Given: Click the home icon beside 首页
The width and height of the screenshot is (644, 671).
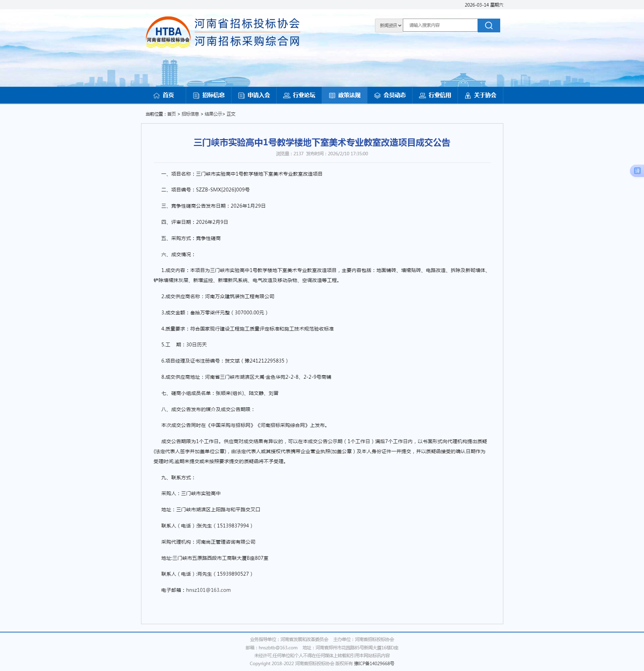Looking at the screenshot, I should pyautogui.click(x=157, y=96).
